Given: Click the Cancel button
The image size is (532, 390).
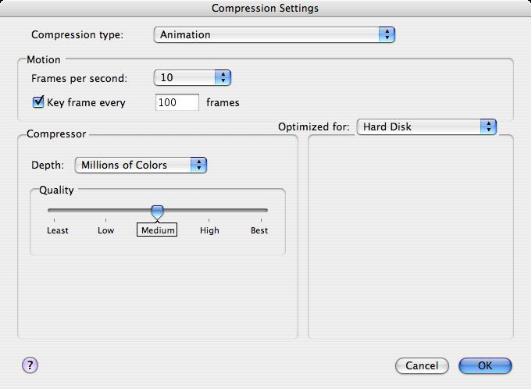Looking at the screenshot, I should pos(422,366).
